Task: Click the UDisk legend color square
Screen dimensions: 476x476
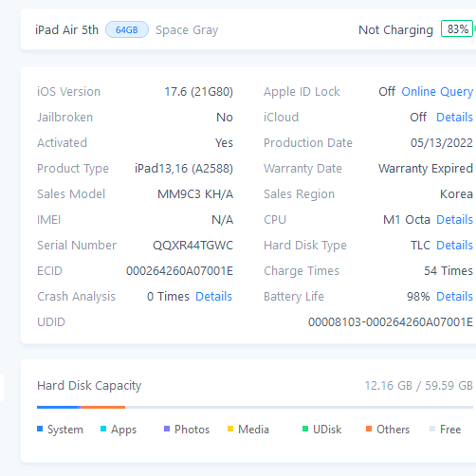Action: click(x=305, y=429)
